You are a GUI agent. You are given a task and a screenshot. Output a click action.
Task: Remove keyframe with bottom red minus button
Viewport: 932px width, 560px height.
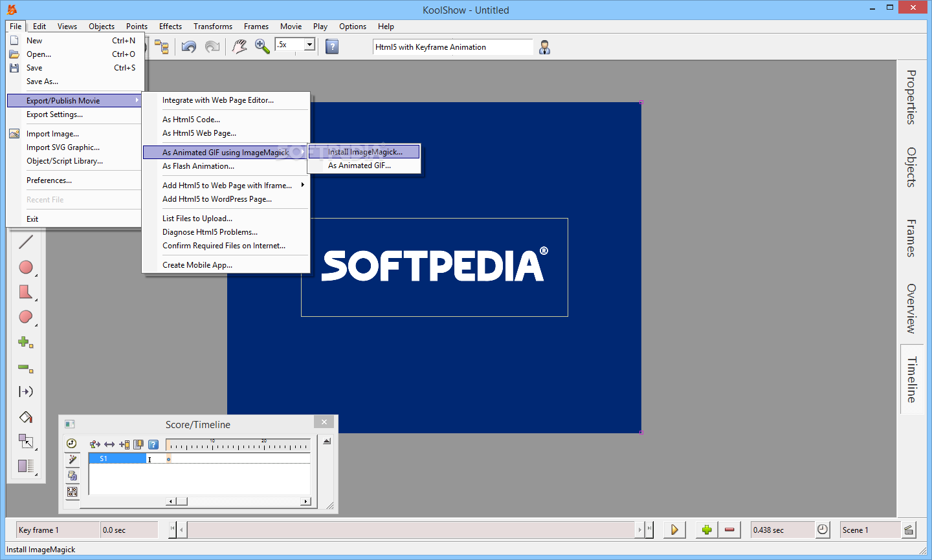(729, 530)
